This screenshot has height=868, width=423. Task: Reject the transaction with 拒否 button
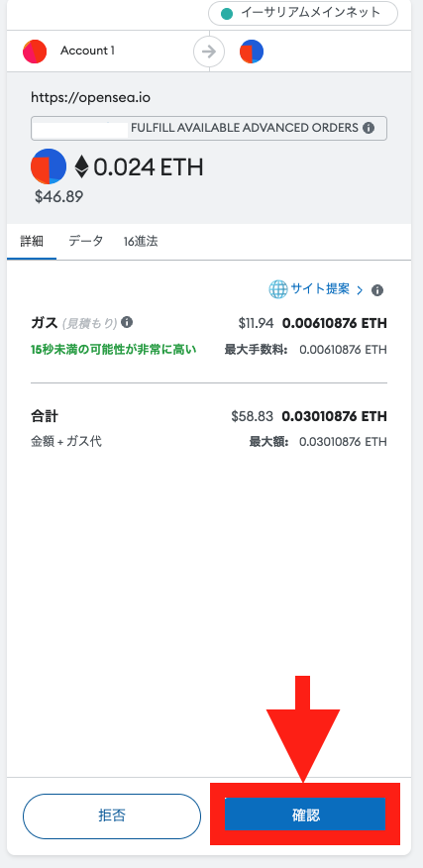(112, 815)
